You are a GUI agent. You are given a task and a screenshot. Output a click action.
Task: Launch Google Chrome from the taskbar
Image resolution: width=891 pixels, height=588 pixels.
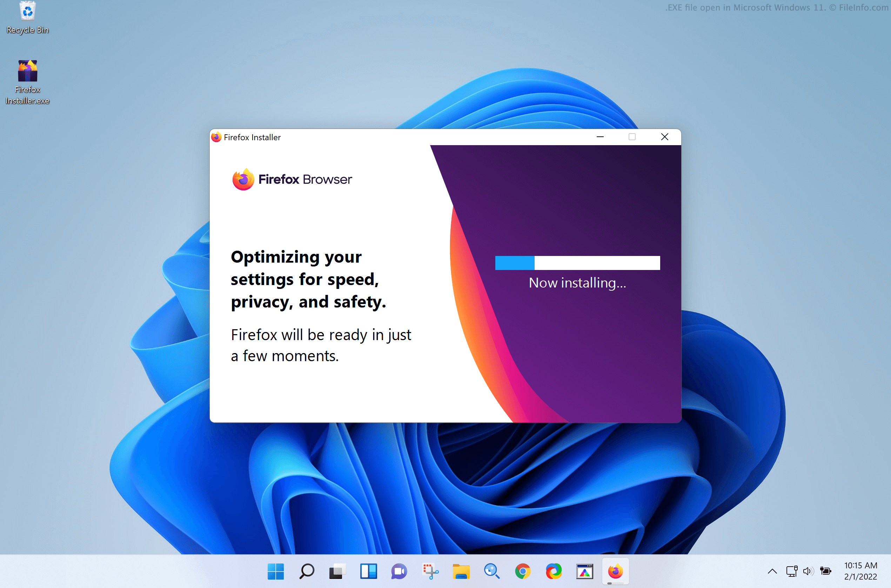(523, 571)
